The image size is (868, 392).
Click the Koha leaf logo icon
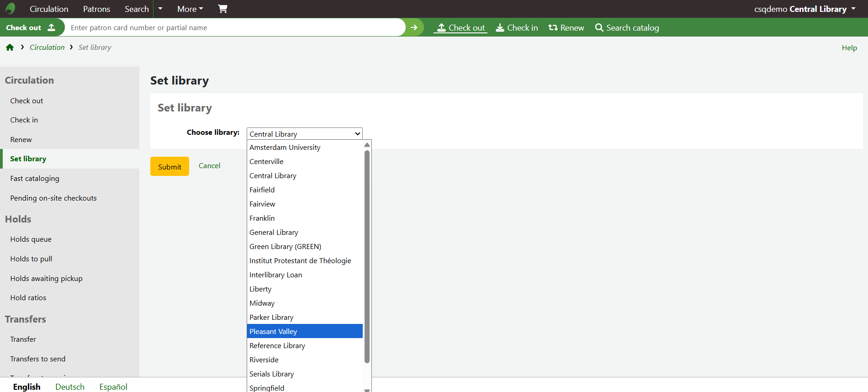[10, 9]
